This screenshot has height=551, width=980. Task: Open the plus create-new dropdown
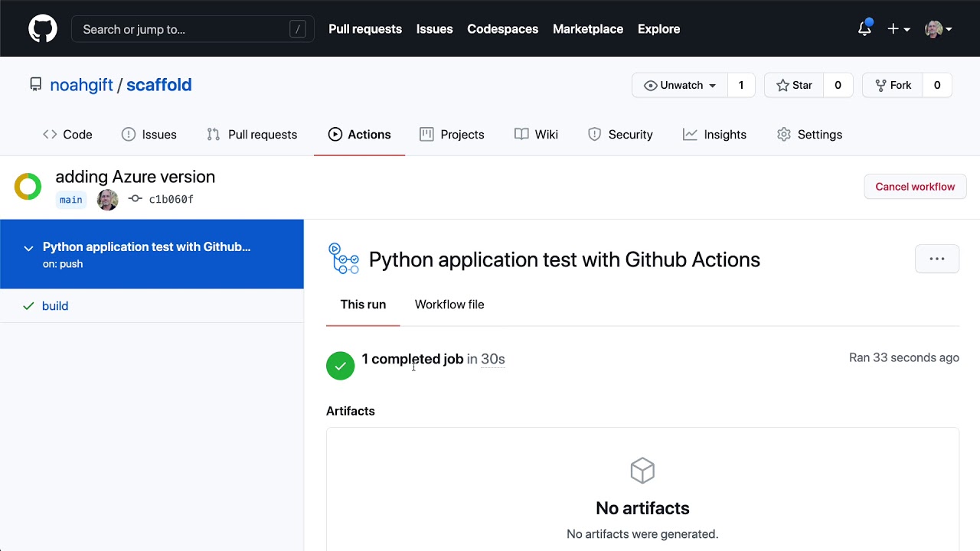tap(898, 29)
